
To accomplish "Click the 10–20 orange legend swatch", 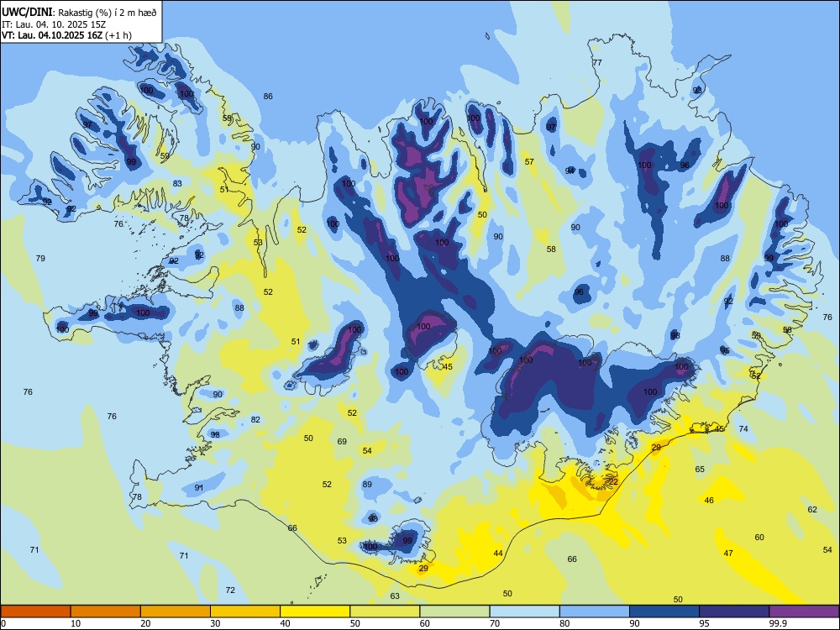I will coord(106,612).
